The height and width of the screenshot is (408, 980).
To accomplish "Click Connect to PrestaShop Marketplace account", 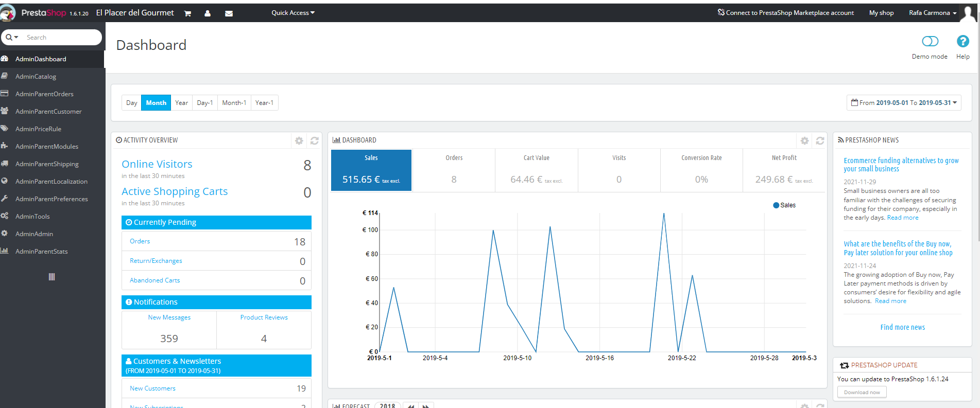I will pyautogui.click(x=786, y=13).
